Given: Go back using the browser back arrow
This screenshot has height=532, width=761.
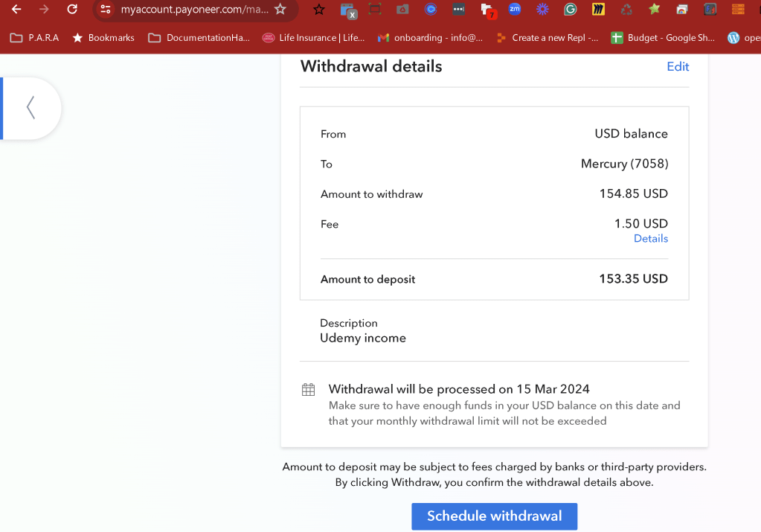Looking at the screenshot, I should 16,9.
